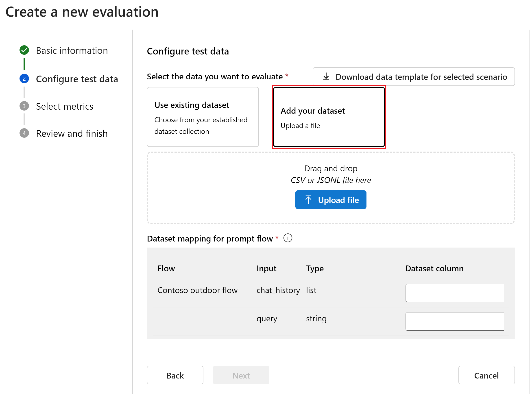Click the step 4 circle icon
Viewport: 532px width, 396px height.
[x=24, y=133]
